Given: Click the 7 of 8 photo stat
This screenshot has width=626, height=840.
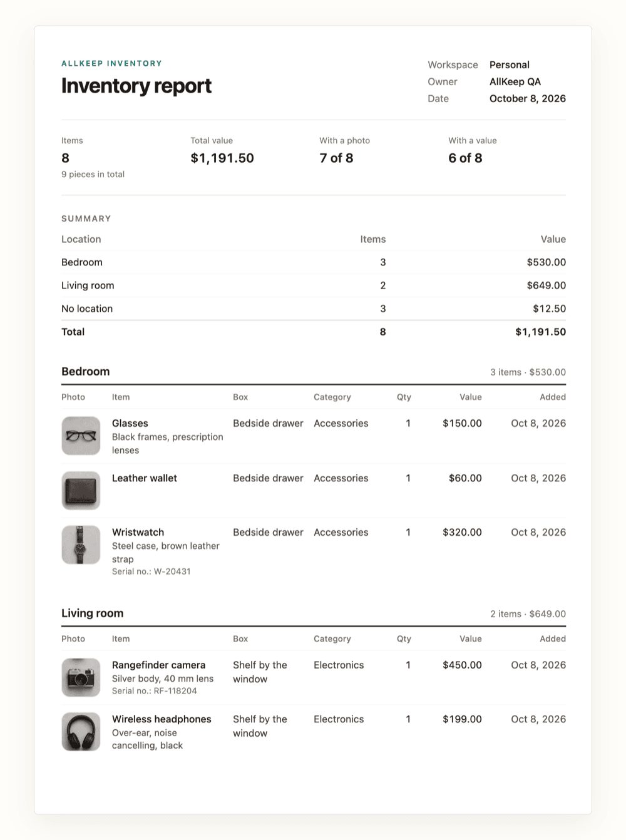Looking at the screenshot, I should click(x=336, y=158).
